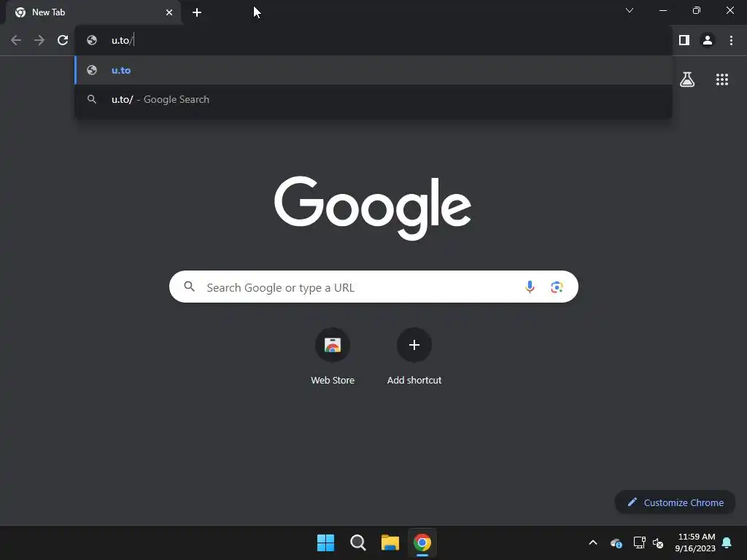Open the clock showing 11:59 AM
Screen dimensions: 747x560
[695, 542]
